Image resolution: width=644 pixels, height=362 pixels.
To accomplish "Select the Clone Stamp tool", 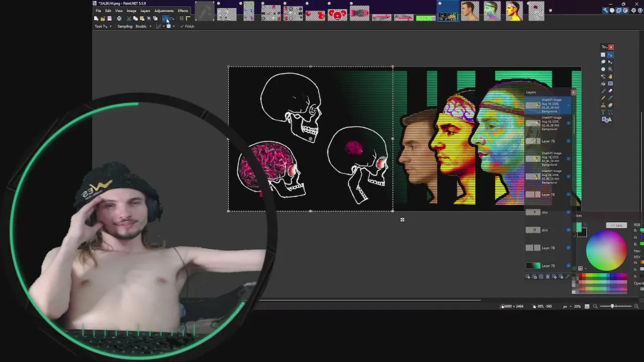I will click(603, 105).
